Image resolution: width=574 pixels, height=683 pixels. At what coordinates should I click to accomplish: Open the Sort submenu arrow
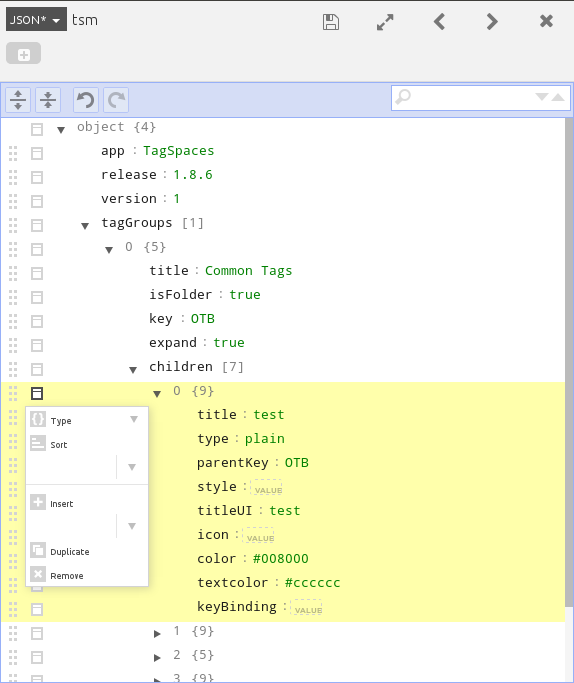pos(132,467)
